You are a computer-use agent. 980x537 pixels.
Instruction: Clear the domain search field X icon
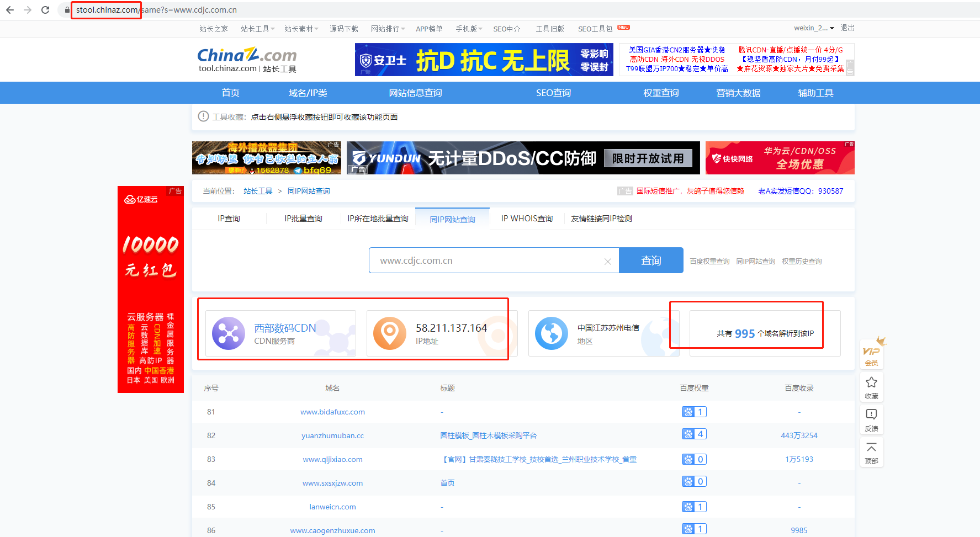607,261
